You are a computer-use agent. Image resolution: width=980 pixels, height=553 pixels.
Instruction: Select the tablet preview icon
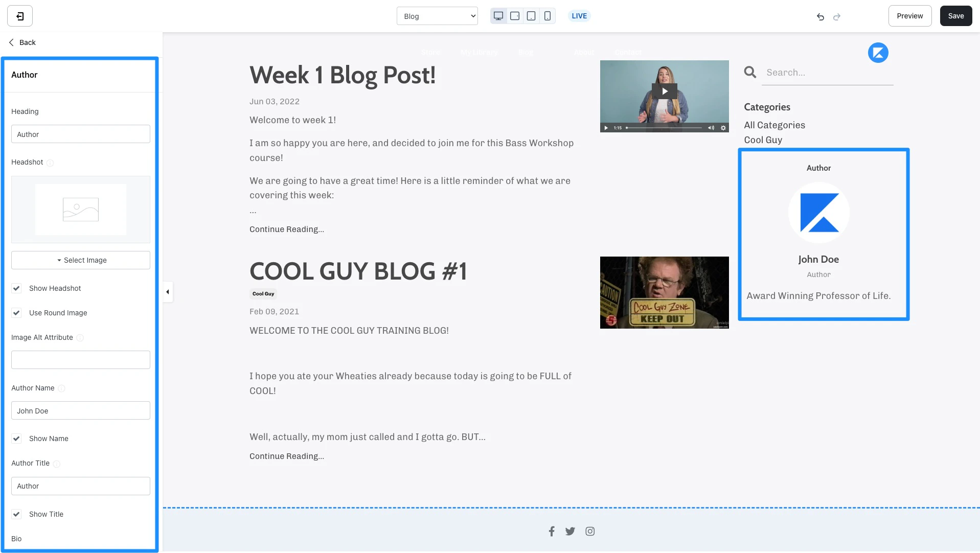coord(531,16)
